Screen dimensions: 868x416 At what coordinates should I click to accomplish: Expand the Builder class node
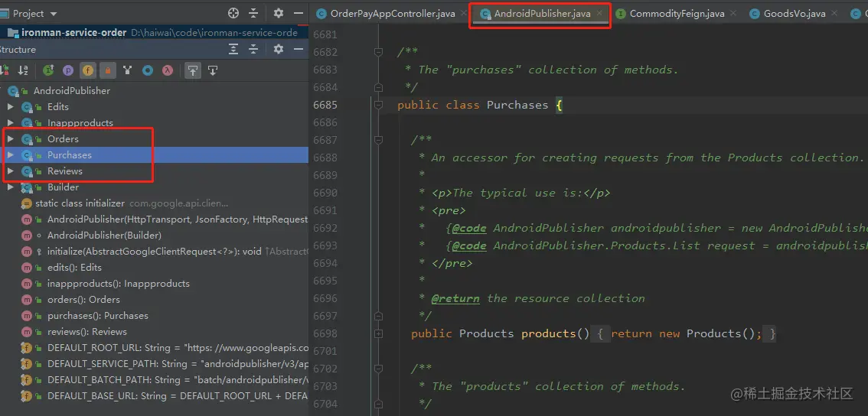pyautogui.click(x=10, y=187)
